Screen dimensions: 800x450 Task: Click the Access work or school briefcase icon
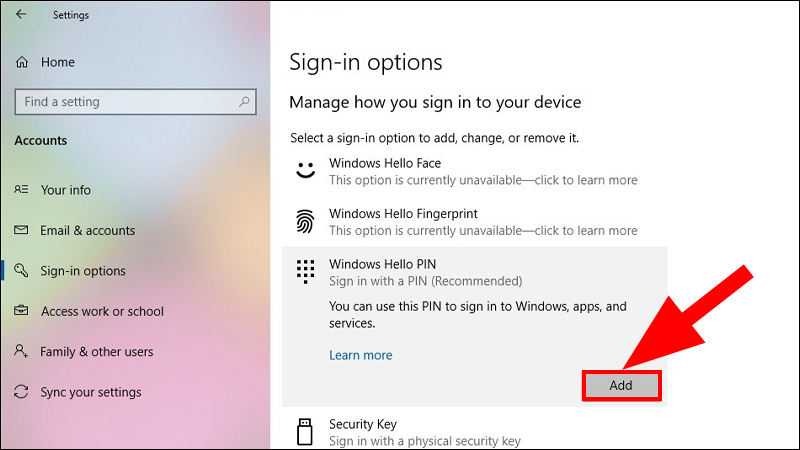(x=21, y=312)
